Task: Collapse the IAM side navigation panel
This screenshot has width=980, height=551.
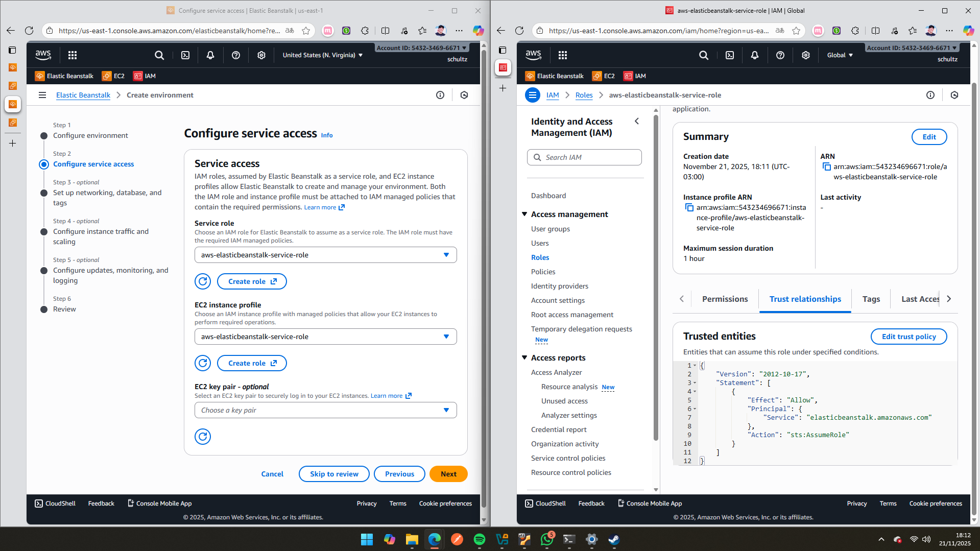Action: coord(637,121)
